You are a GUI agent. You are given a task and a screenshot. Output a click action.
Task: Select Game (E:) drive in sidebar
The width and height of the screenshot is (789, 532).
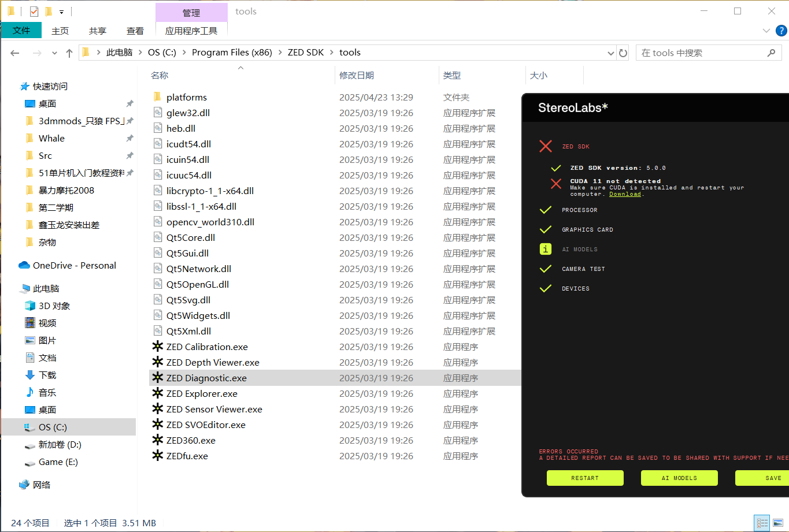58,462
